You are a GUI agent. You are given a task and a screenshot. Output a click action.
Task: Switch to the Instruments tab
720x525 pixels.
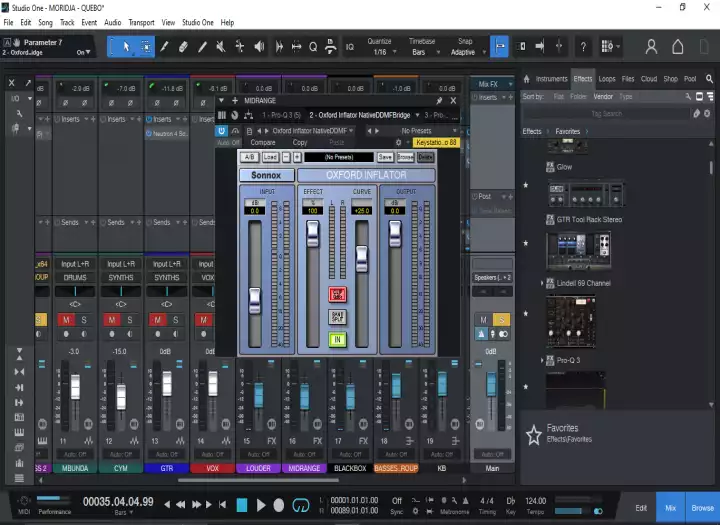point(551,79)
